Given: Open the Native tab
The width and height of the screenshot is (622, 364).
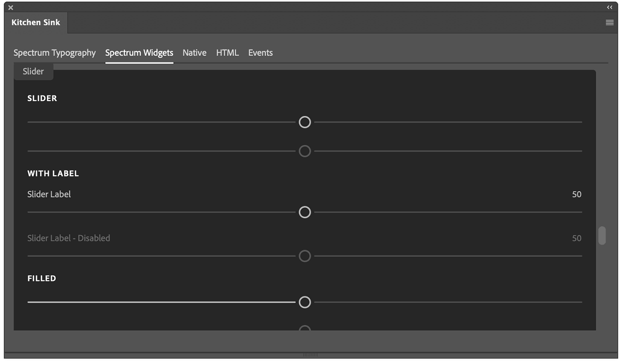Looking at the screenshot, I should (195, 53).
